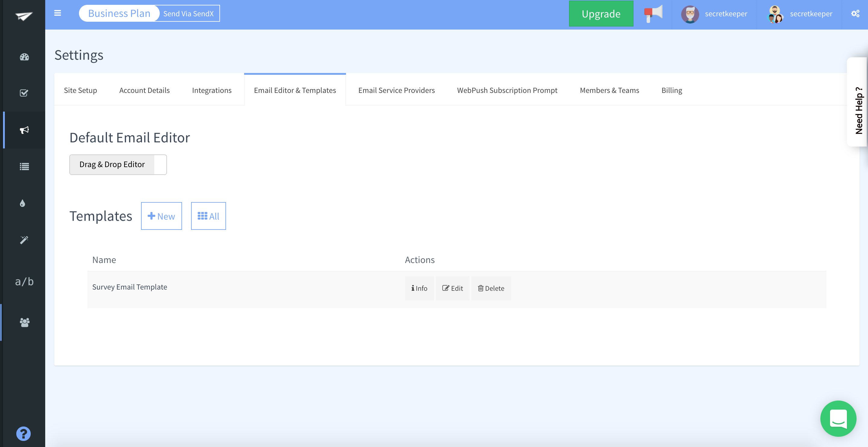Open first secretkeeper user menu
Viewport: 868px width, 447px height.
726,14
